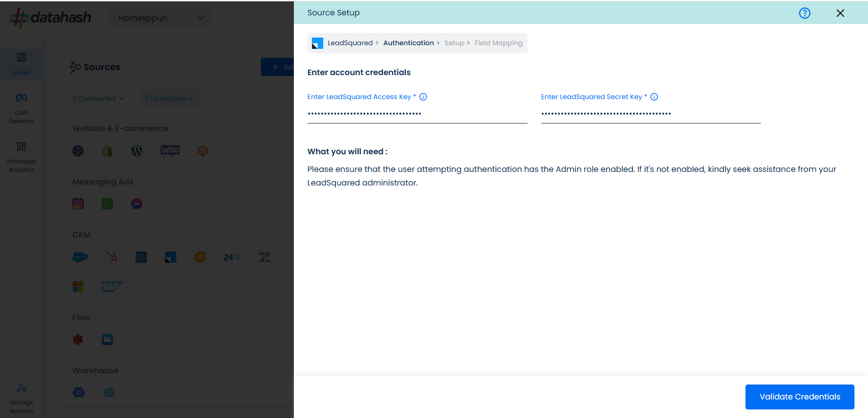This screenshot has width=868, height=418.
Task: Select the LeadSquared CRM icon
Action: (170, 257)
